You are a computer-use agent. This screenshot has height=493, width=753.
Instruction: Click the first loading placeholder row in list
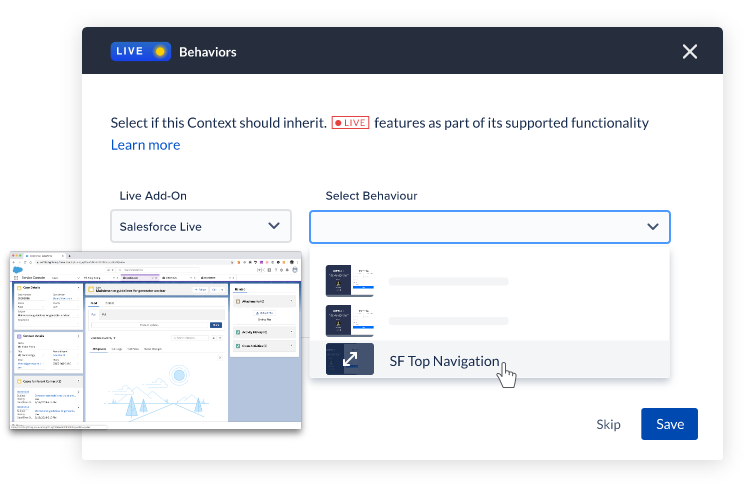pyautogui.click(x=449, y=281)
